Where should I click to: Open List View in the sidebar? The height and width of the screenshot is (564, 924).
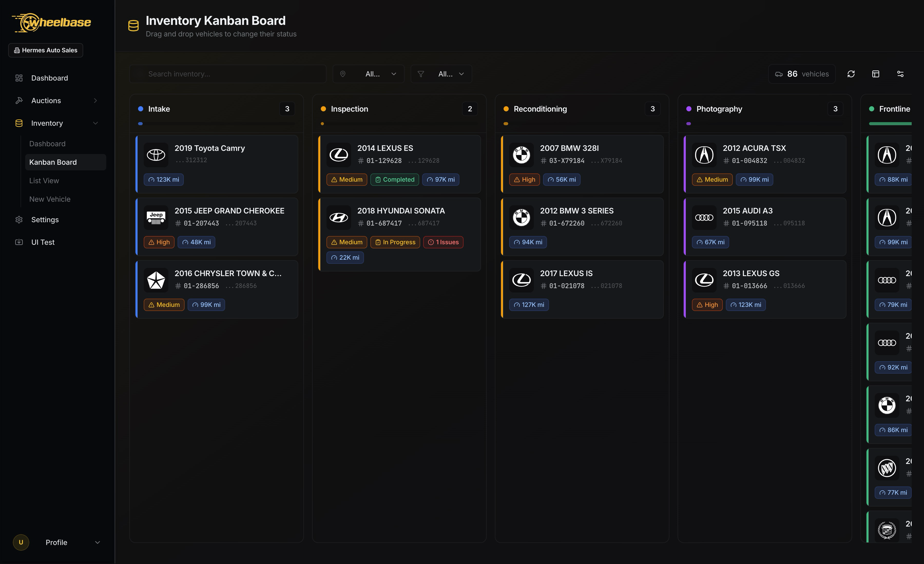coord(44,181)
